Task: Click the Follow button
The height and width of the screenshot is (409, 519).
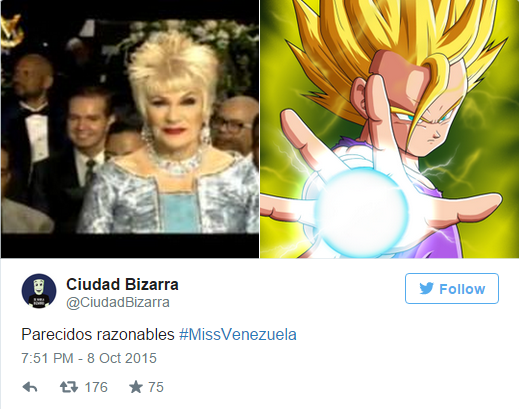Action: tap(452, 288)
